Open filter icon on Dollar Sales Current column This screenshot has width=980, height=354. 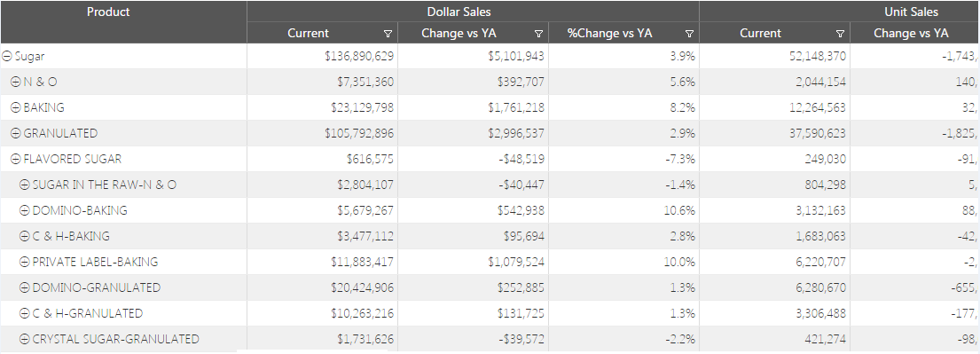click(388, 34)
